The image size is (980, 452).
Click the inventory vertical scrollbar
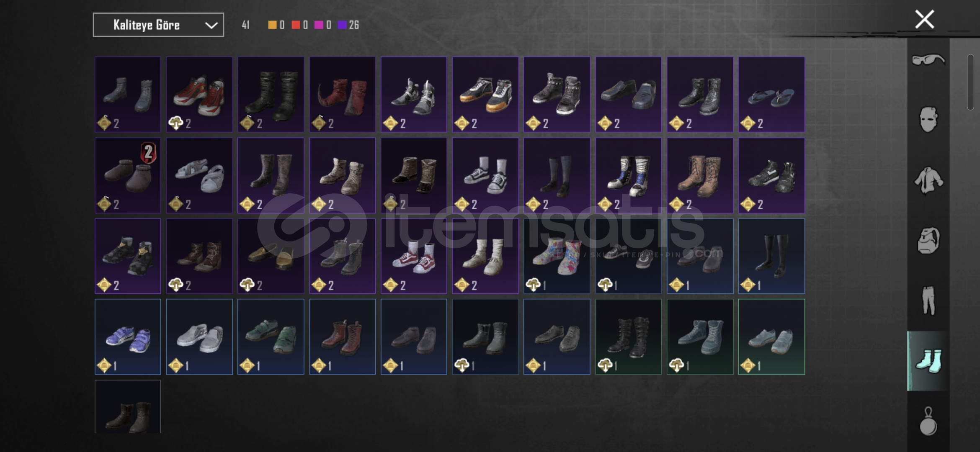[970, 82]
